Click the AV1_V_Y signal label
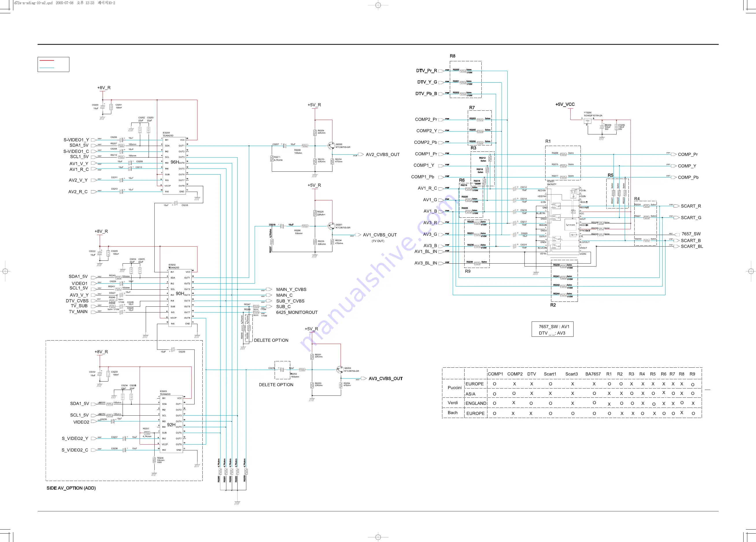756x542 pixels. pos(79,164)
